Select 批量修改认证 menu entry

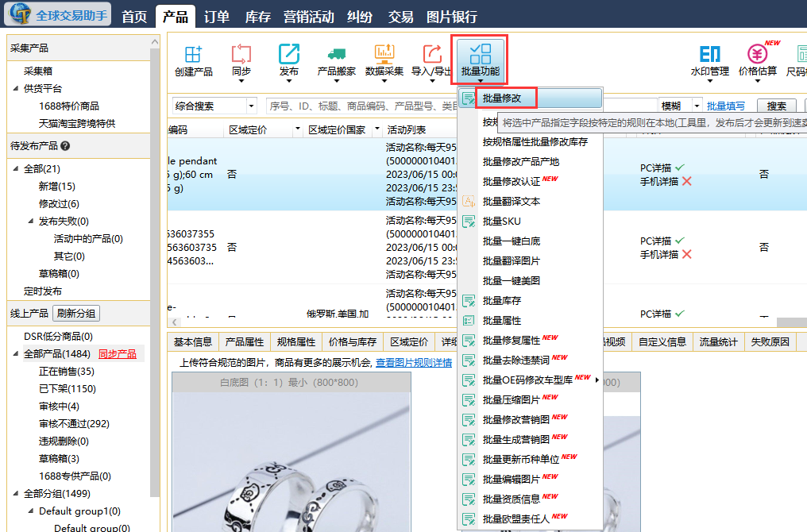point(511,182)
